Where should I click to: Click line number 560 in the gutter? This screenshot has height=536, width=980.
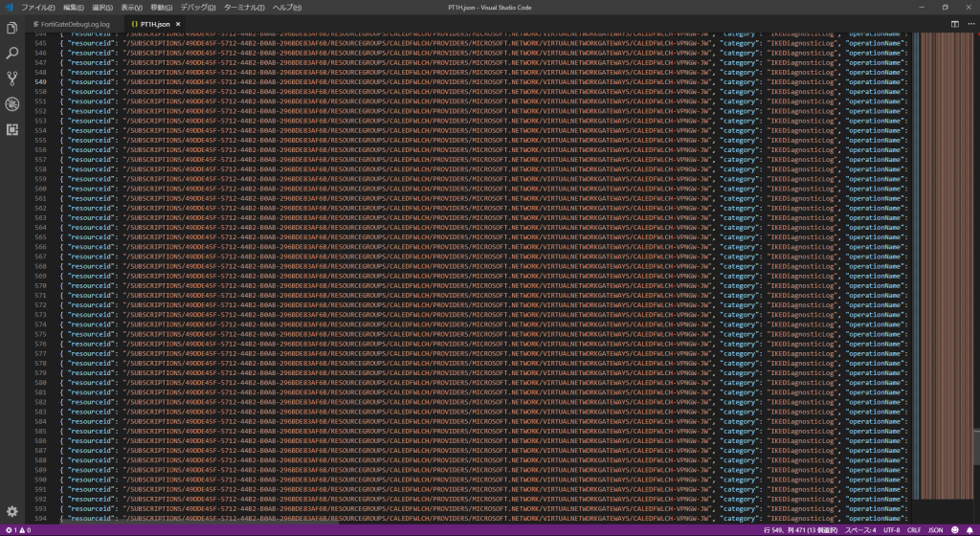(40, 189)
